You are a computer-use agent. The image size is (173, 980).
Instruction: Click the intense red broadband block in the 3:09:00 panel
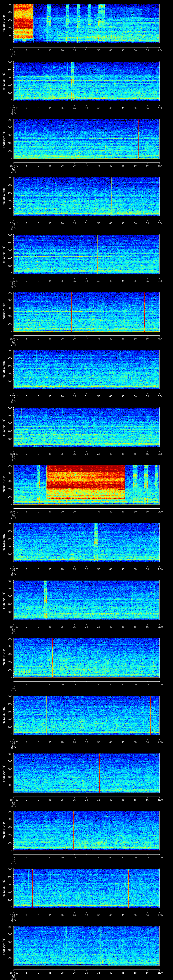[85, 482]
